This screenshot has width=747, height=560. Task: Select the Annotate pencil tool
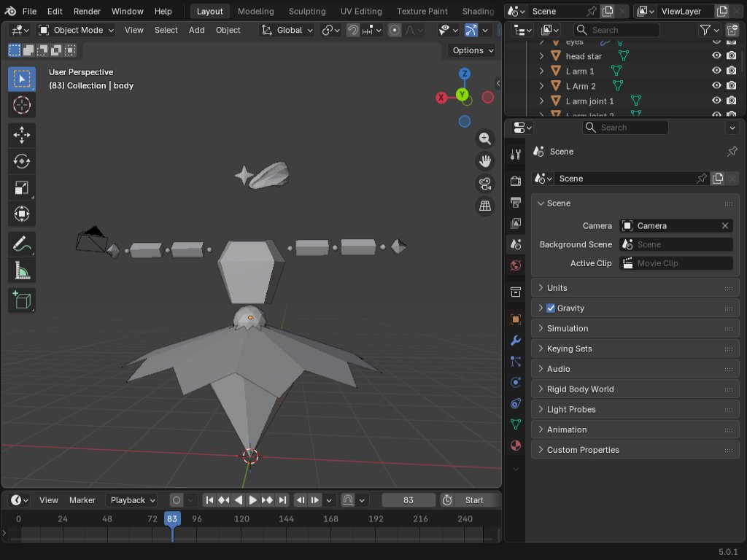point(21,244)
